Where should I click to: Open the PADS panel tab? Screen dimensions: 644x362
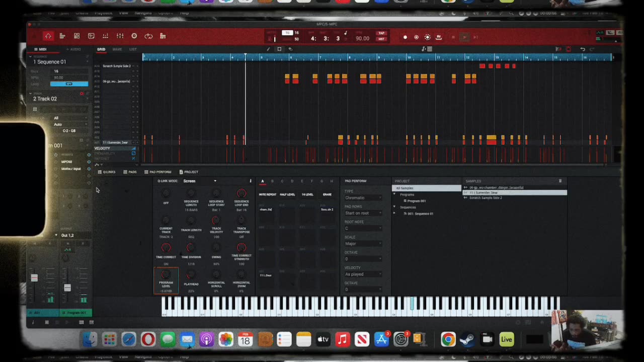point(130,172)
